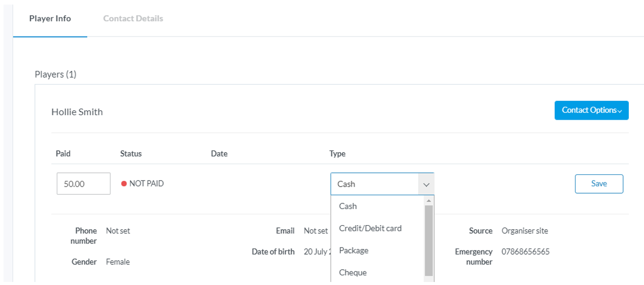Click the chevron on Contact Options

620,111
